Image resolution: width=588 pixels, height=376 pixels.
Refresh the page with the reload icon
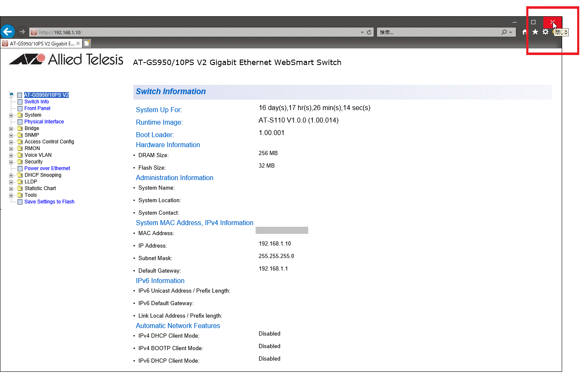[369, 32]
